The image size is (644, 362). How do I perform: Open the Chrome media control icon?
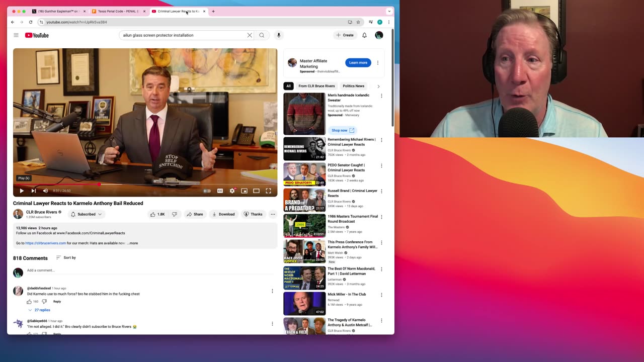tap(371, 22)
